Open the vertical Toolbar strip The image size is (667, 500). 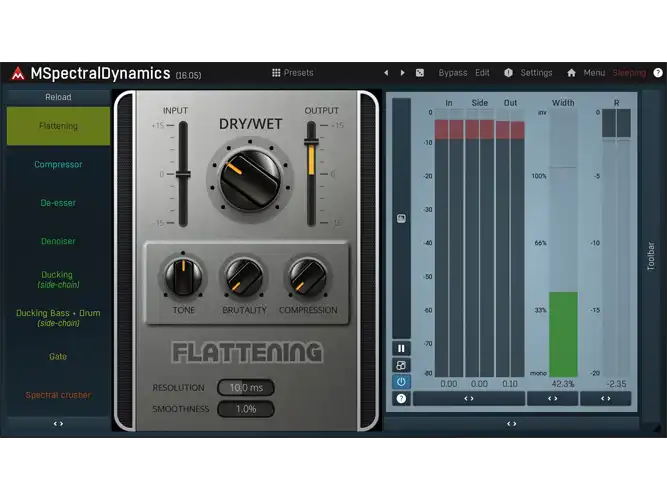651,256
